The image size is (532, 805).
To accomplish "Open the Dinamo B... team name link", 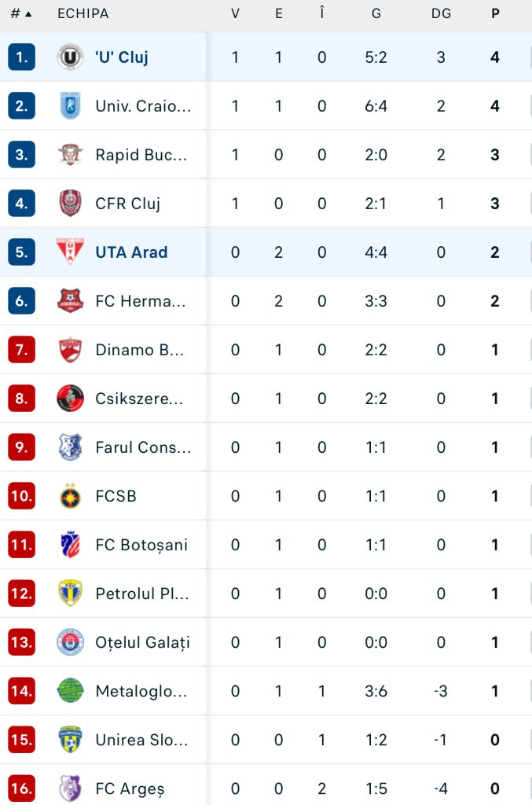I will tap(140, 350).
